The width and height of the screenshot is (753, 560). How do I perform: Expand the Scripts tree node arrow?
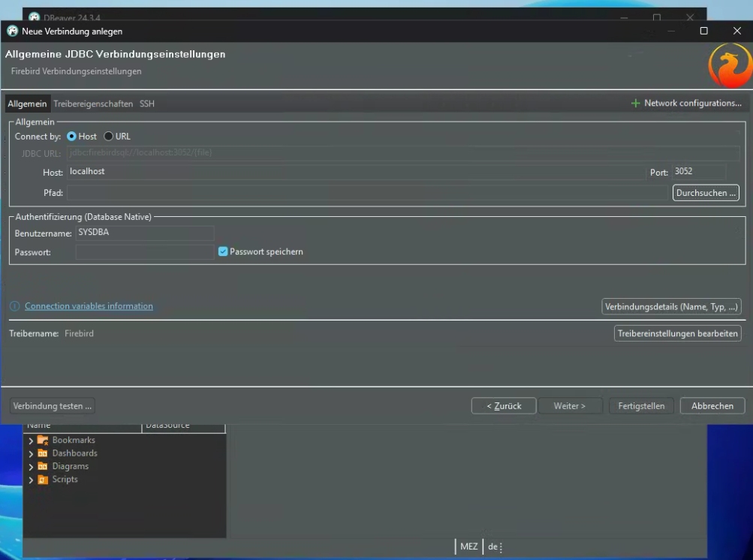pos(31,480)
